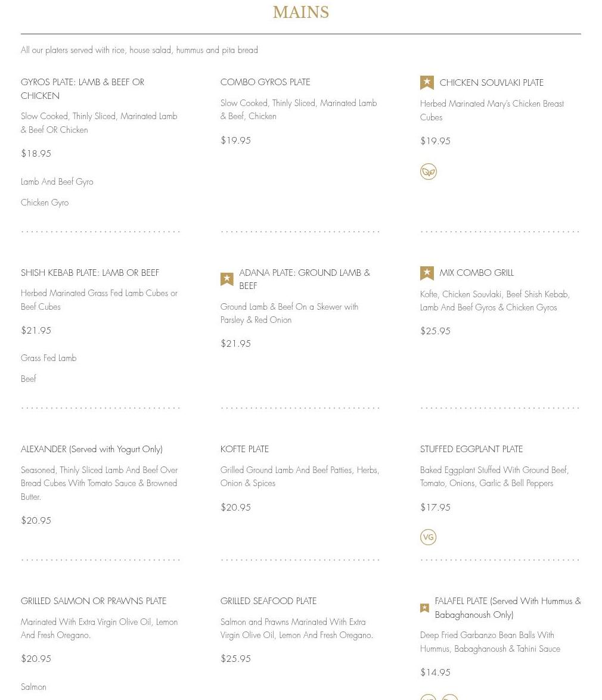The image size is (602, 700).
Task: Select the Lamb And Beef Gyro option
Action: point(57,182)
